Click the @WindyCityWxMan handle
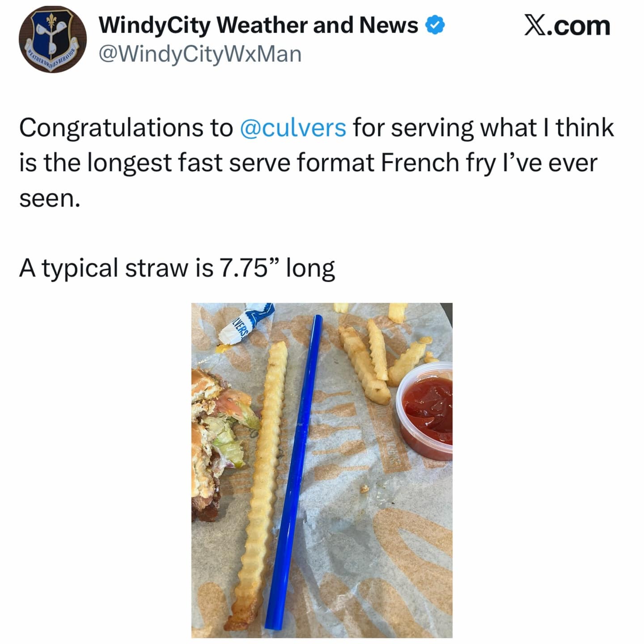Screen dimensions: 644x644 click(200, 55)
